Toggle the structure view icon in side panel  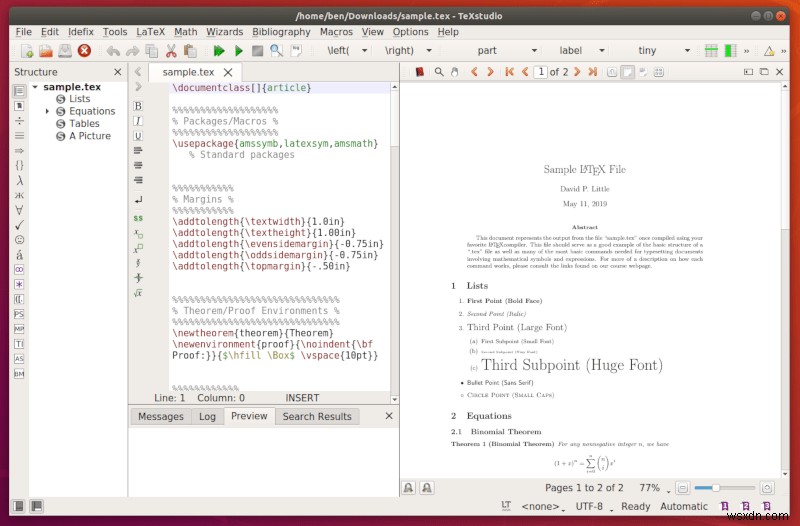click(19, 91)
